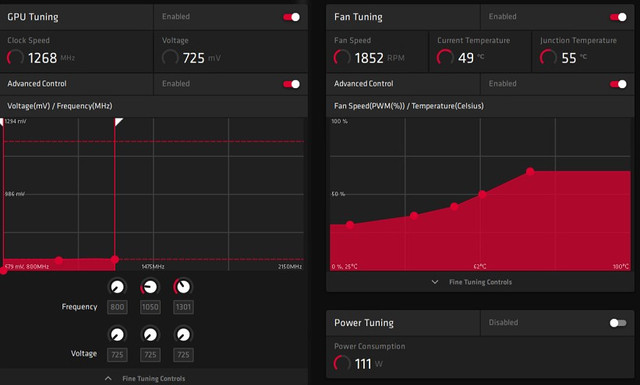Click the last 725 voltage input field
This screenshot has width=640, height=385.
(x=183, y=355)
